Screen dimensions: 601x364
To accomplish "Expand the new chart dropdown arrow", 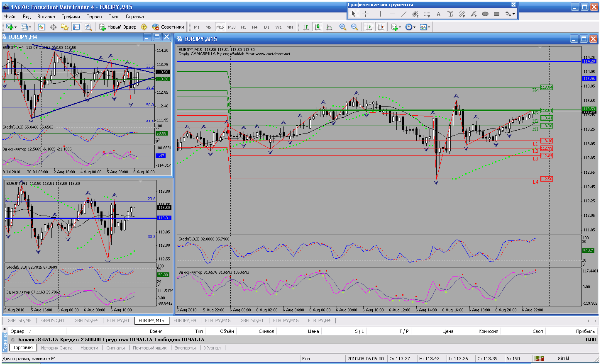I will pyautogui.click(x=15, y=27).
